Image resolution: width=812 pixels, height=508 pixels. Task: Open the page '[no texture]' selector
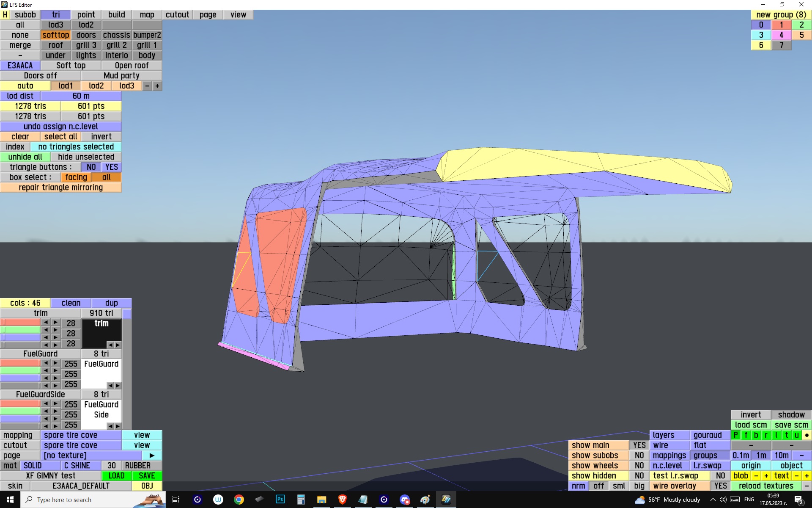[x=91, y=456]
